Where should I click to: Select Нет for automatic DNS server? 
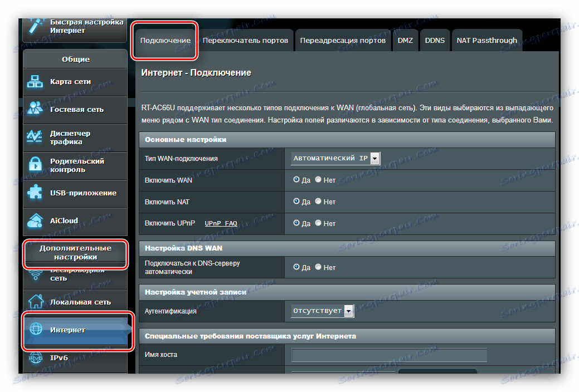click(x=318, y=267)
